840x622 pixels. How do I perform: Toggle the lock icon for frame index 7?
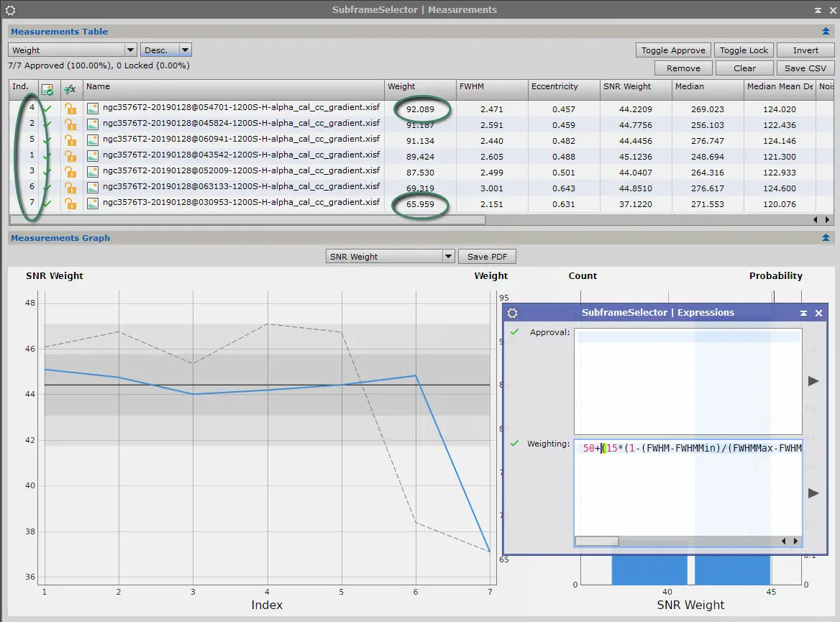pos(70,203)
